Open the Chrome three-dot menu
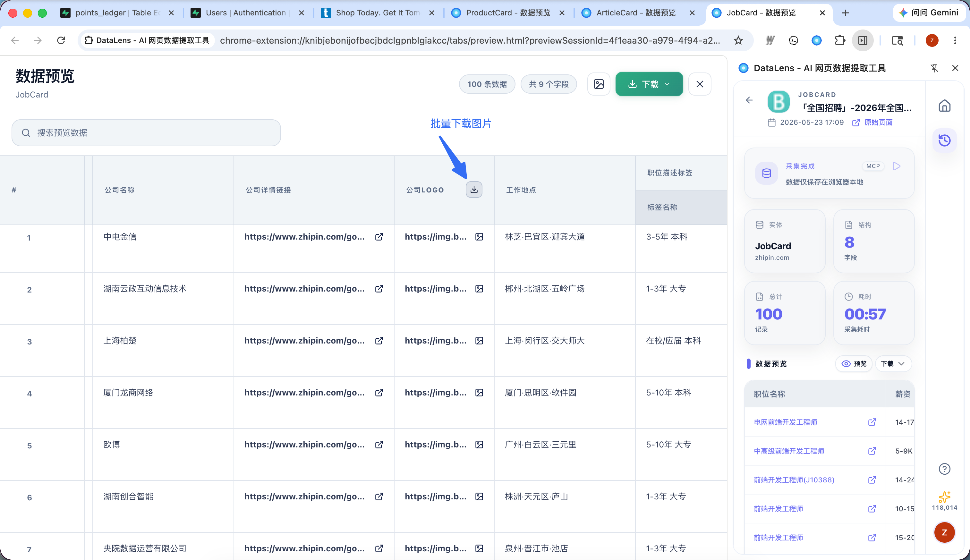 [x=955, y=40]
